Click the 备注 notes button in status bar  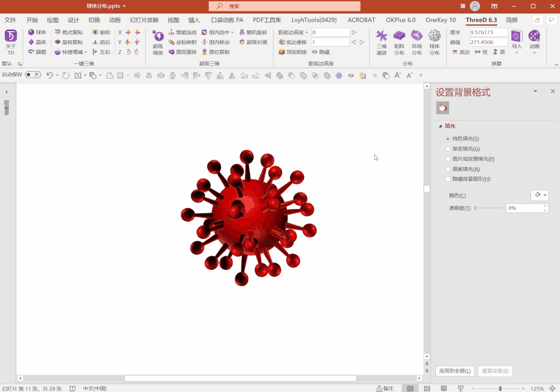(385, 388)
